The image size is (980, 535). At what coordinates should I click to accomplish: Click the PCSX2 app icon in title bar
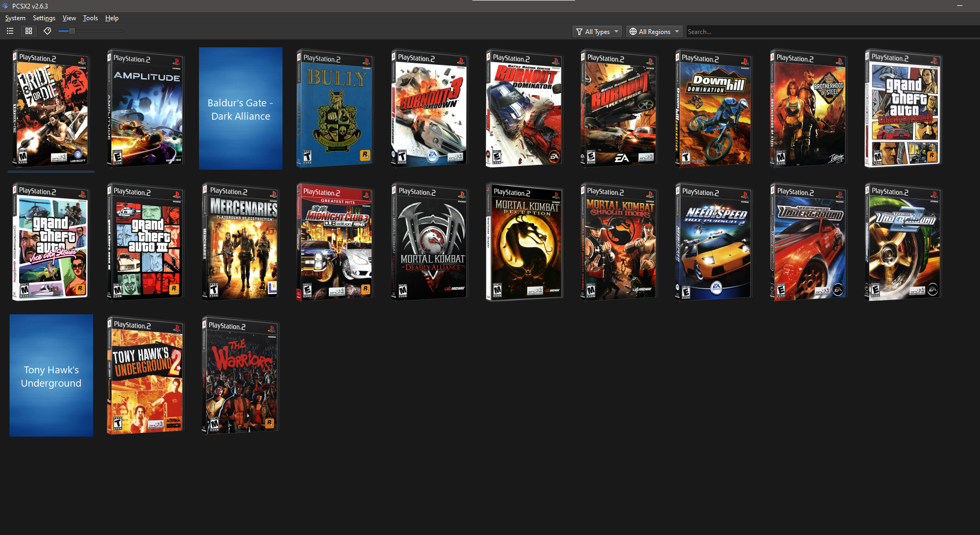[x=5, y=6]
